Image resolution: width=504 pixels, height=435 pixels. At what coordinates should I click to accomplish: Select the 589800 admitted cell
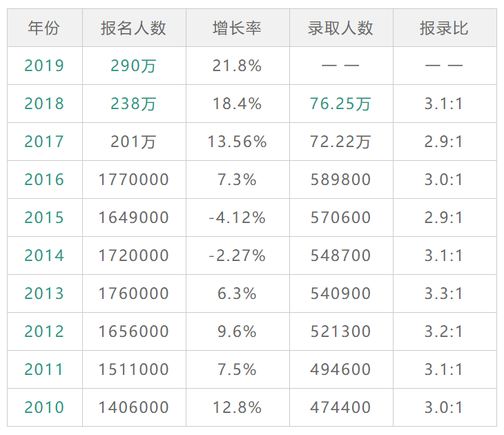[340, 180]
